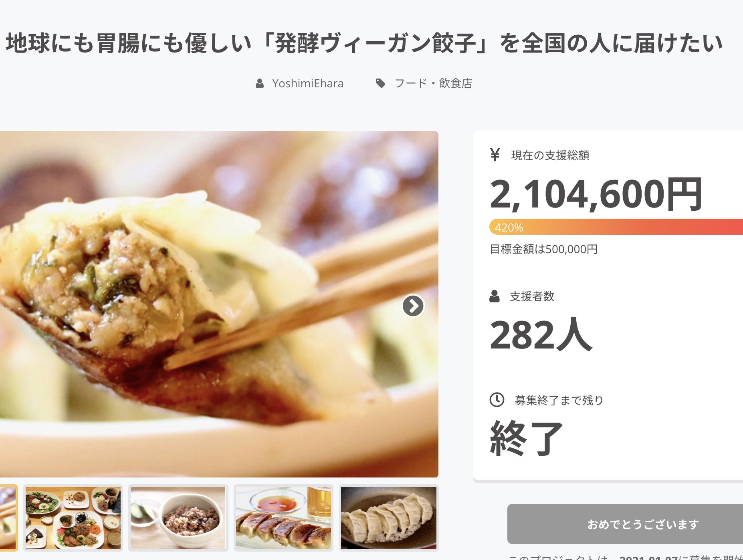Select the vegan meal plates thumbnail
This screenshot has height=560, width=743.
point(73,518)
